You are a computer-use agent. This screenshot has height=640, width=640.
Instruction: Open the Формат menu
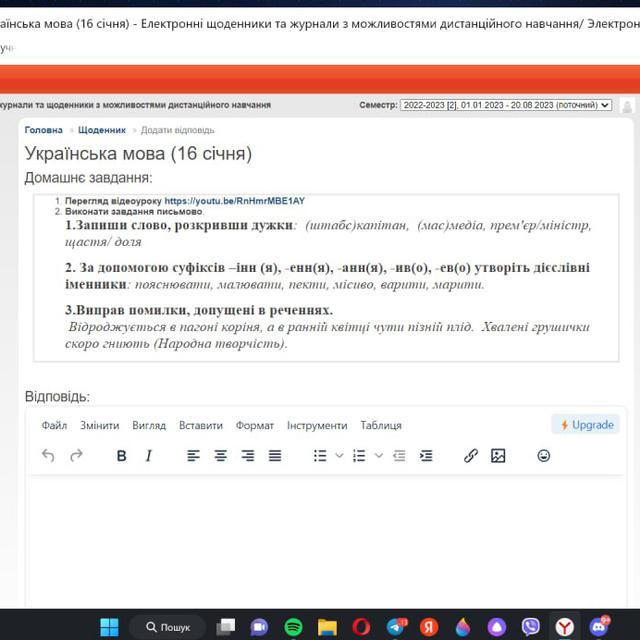[255, 425]
